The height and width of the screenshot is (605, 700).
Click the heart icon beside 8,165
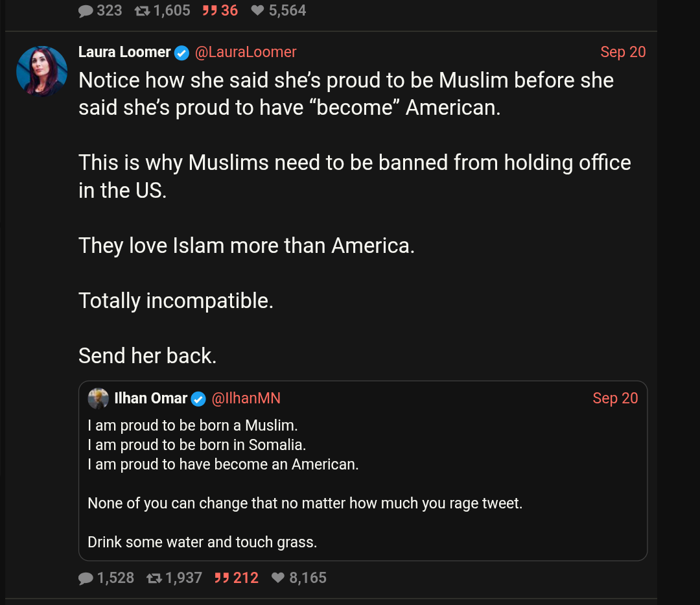(x=278, y=578)
